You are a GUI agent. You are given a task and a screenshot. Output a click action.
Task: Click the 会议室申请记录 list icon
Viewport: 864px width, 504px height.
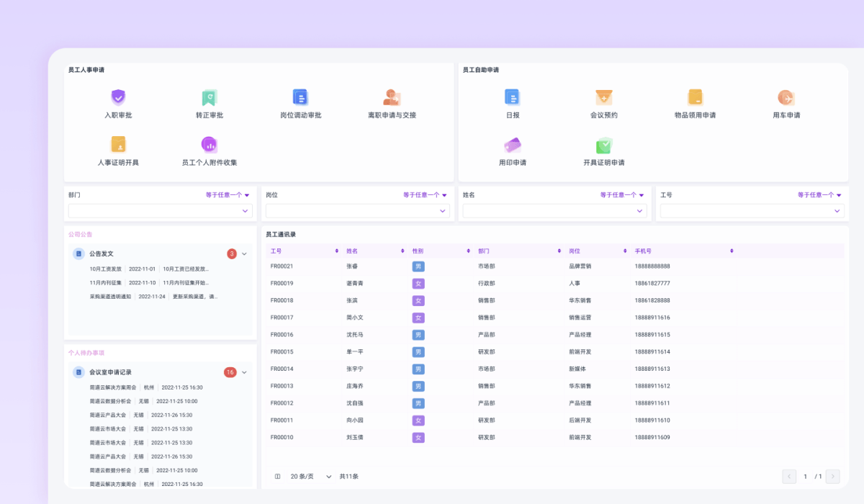click(78, 372)
